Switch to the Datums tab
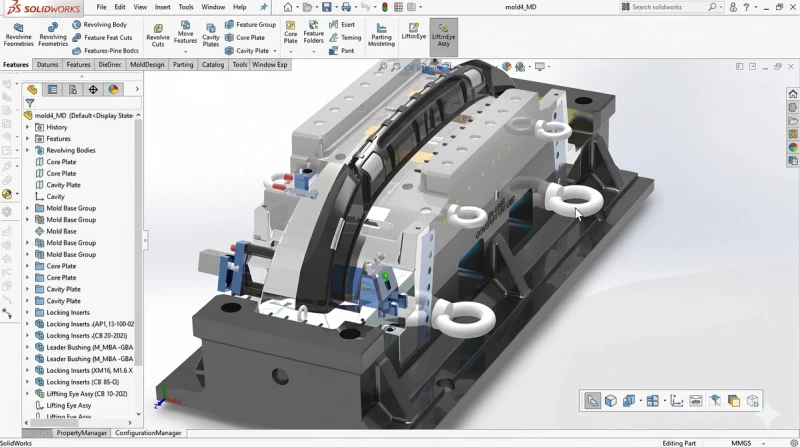This screenshot has height=447, width=800. pyautogui.click(x=47, y=65)
